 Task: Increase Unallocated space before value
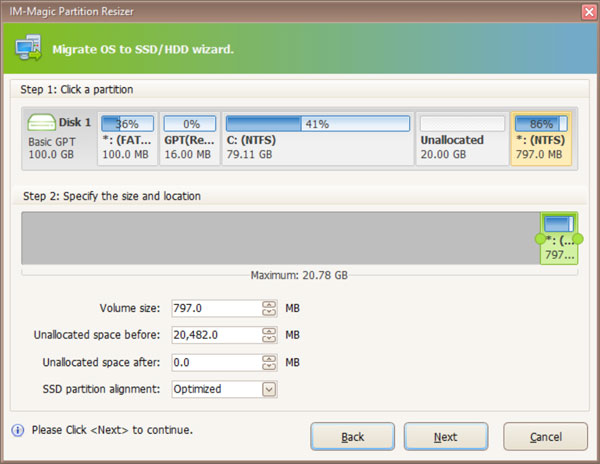pos(269,331)
